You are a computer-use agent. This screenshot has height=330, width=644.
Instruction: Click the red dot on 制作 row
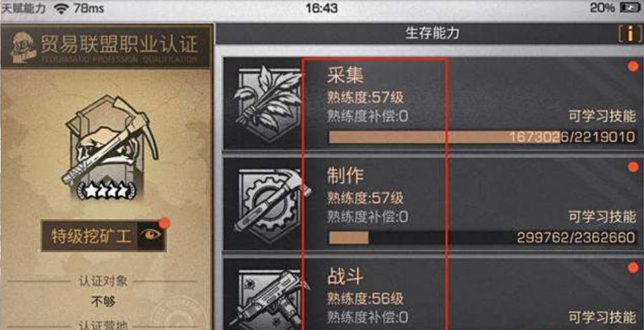633,167
